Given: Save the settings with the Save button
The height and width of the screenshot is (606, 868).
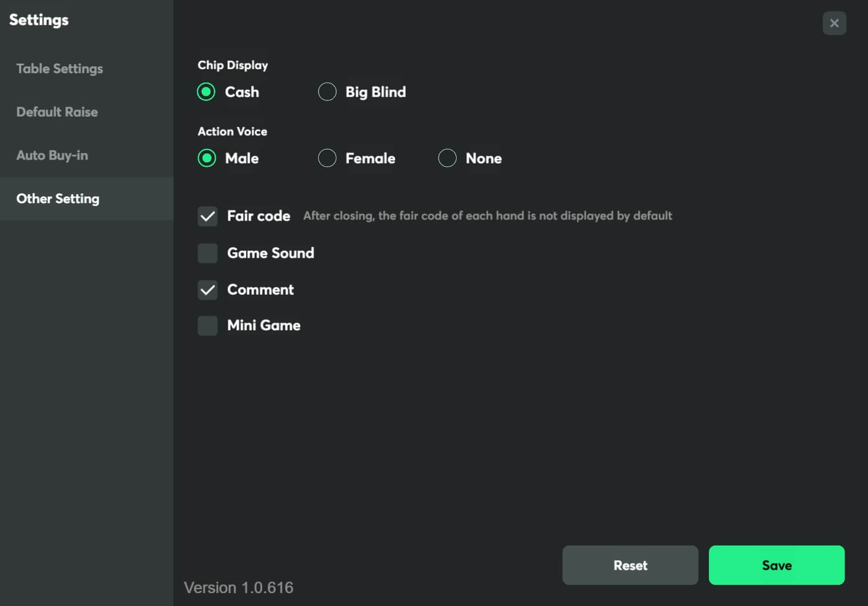Looking at the screenshot, I should [776, 565].
